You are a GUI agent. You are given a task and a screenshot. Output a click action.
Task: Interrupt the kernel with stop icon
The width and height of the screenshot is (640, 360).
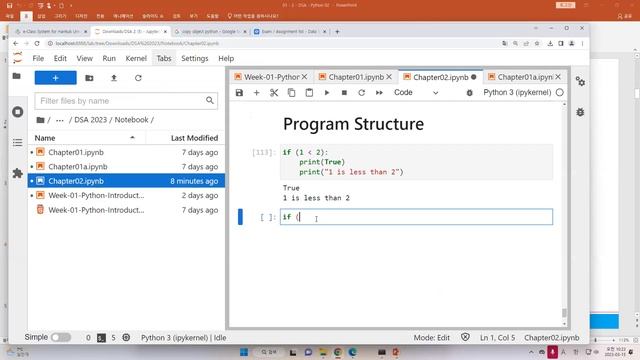(x=344, y=93)
